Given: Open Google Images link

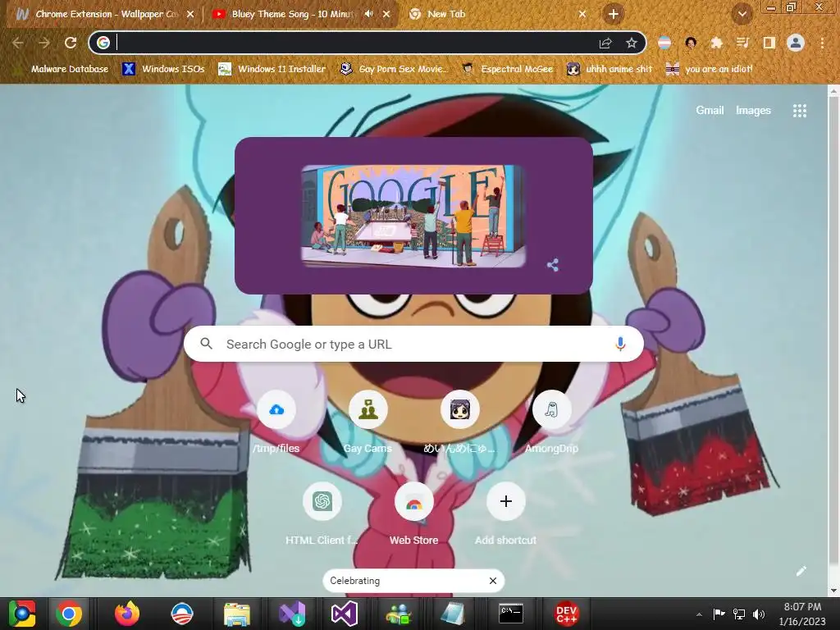Looking at the screenshot, I should (753, 111).
